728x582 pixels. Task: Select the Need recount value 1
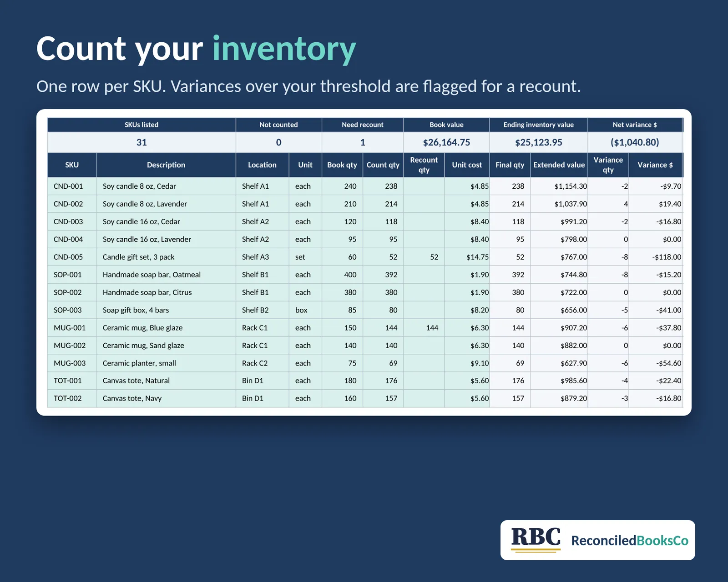(x=363, y=142)
